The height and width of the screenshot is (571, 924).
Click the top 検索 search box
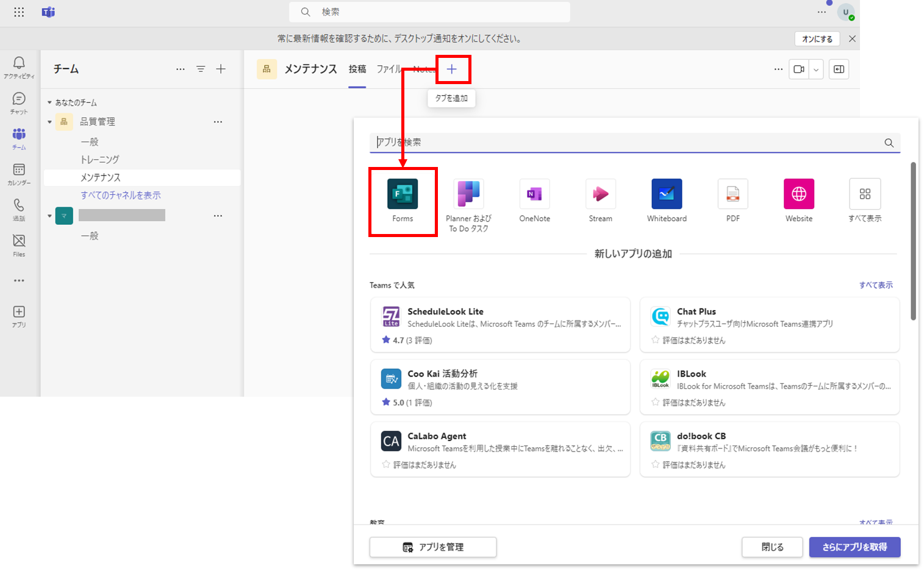point(429,12)
